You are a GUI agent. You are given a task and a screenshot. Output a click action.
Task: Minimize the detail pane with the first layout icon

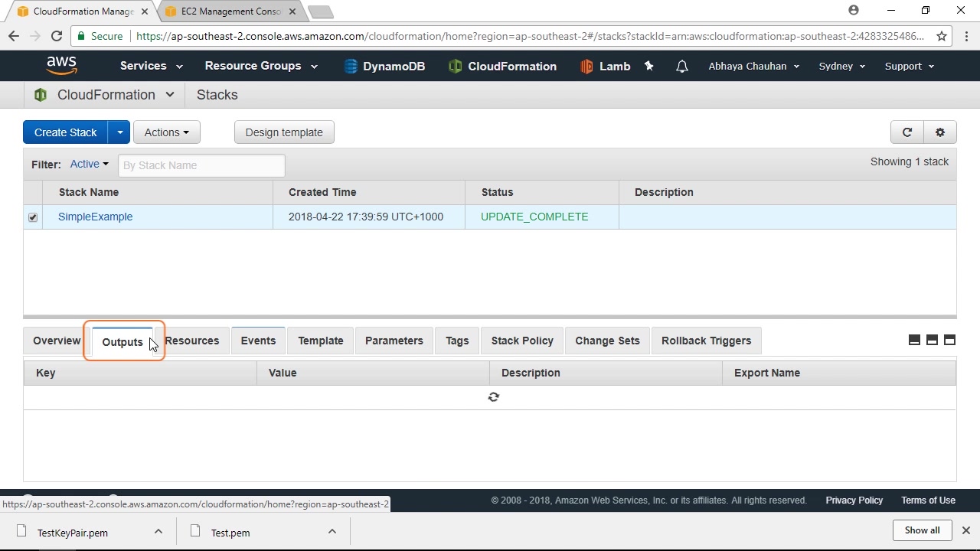click(914, 341)
